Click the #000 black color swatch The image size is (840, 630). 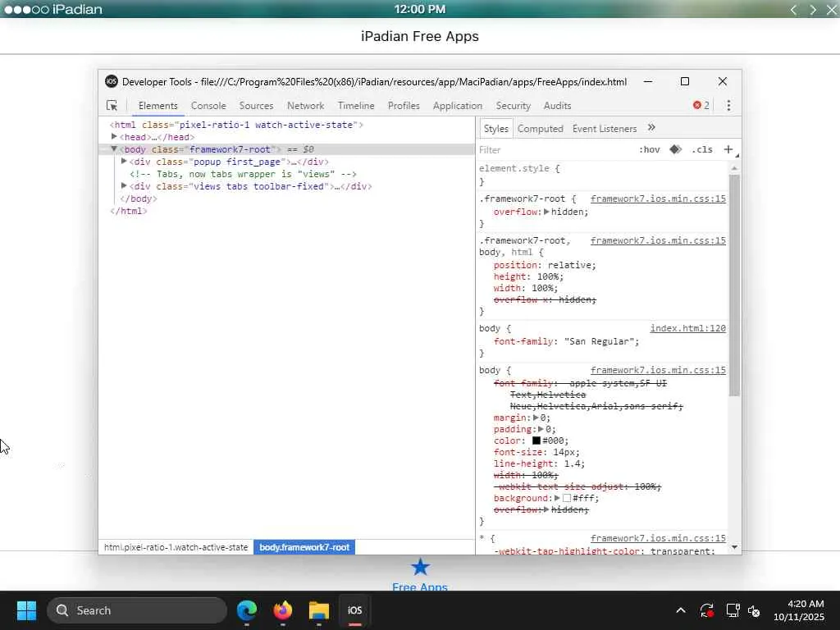[x=536, y=441]
